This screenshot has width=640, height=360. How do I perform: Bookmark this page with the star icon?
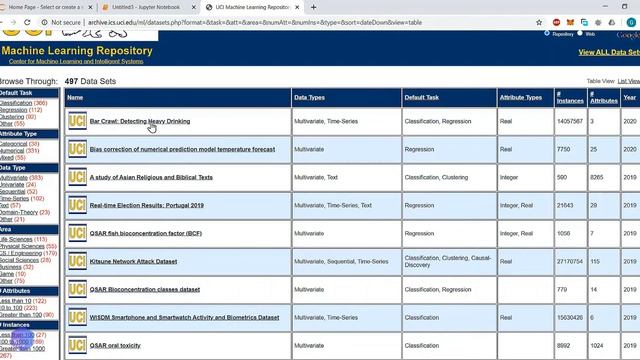pos(539,22)
